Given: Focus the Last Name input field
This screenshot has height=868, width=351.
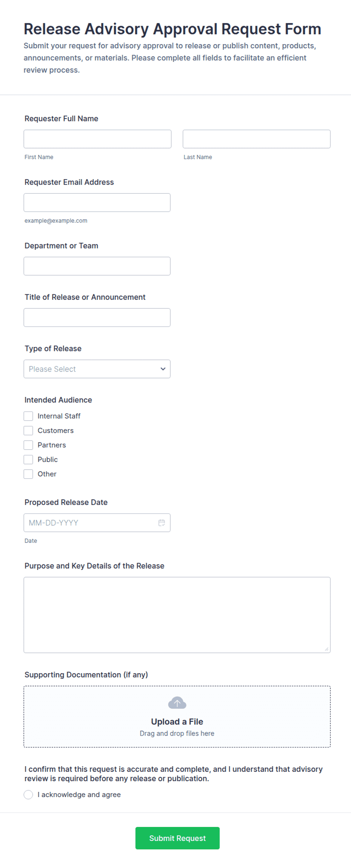Looking at the screenshot, I should [x=257, y=139].
